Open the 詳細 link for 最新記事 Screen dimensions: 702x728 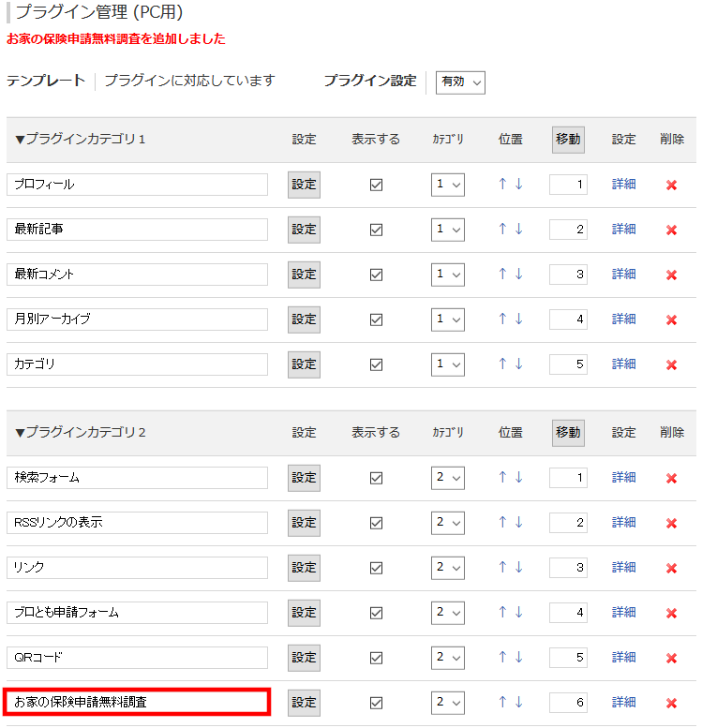[x=623, y=230]
